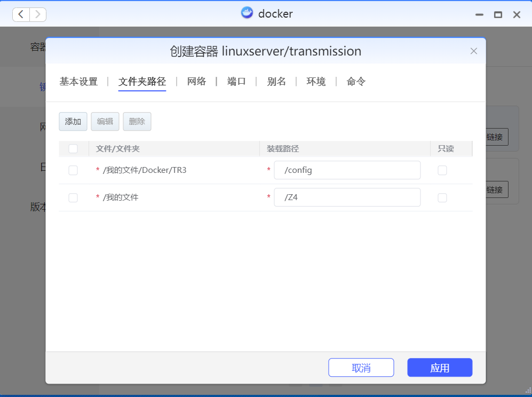Click the window resize grip corner
The width and height of the screenshot is (532, 397).
(x=528, y=390)
